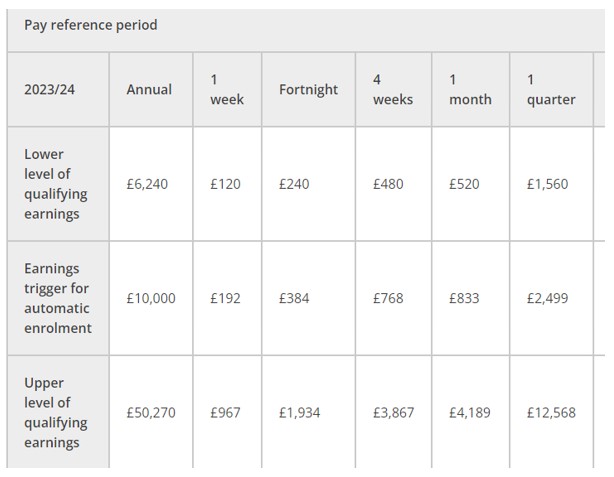Viewport: 614px width, 477px height.
Task: Click the Fortnight column header
Action: click(308, 89)
